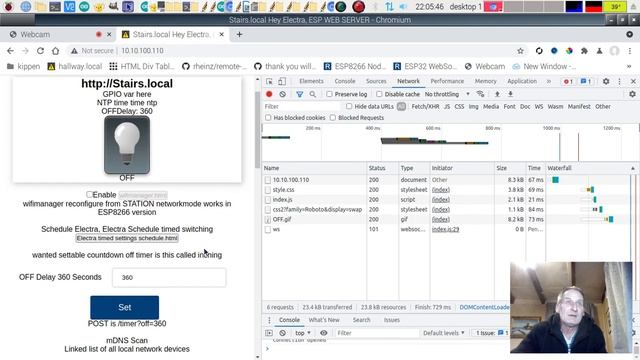640x360 pixels.
Task: Open new browser tab
Action: pyautogui.click(x=239, y=35)
